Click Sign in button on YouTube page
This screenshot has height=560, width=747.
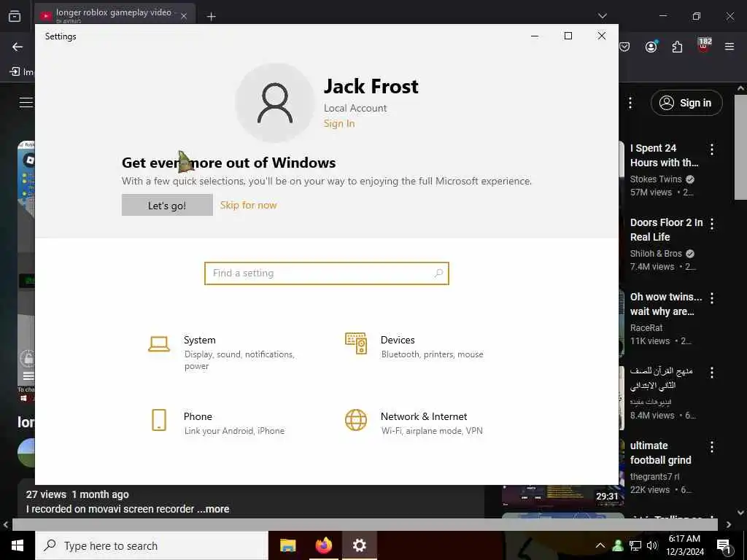coord(686,103)
